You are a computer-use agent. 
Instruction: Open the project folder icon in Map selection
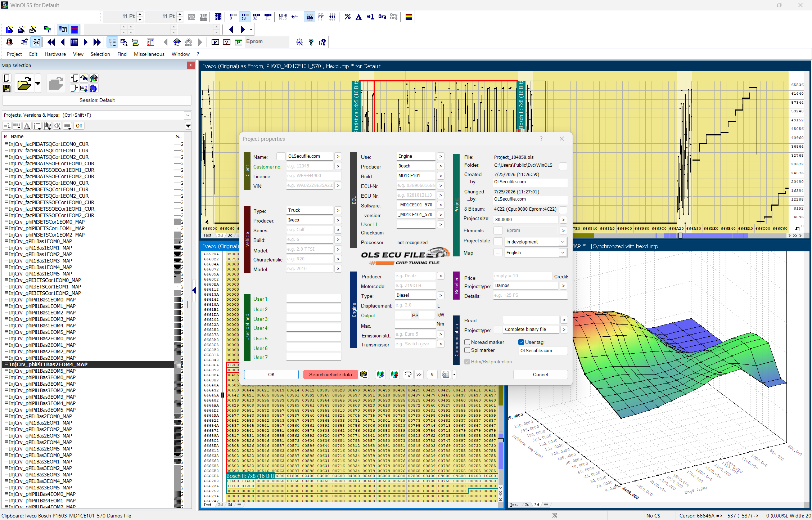click(x=24, y=84)
